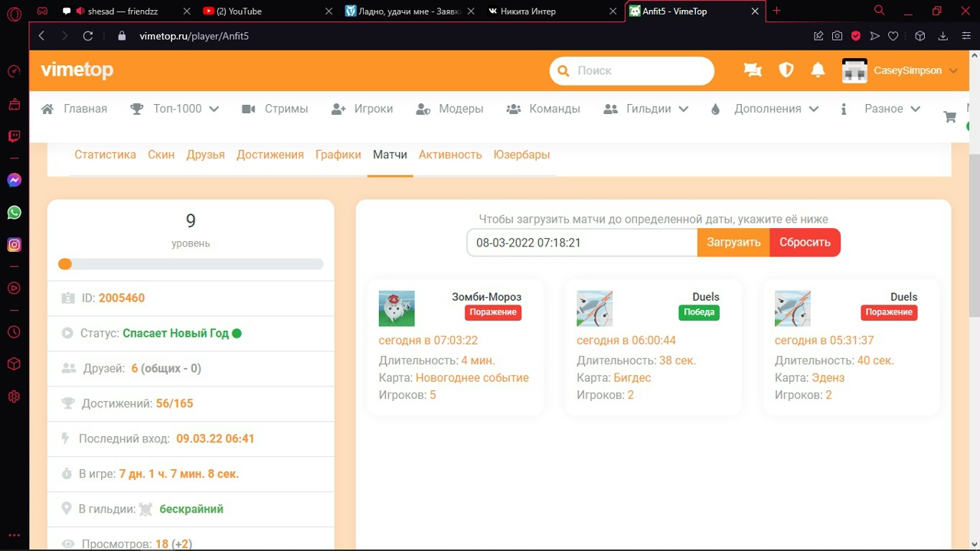Open Messenger in the browser sidebar
Viewport: 980px width, 551px height.
pos(14,180)
